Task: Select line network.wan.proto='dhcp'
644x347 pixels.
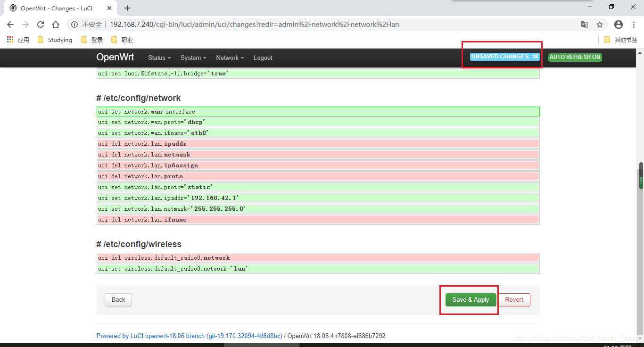Action: coord(318,122)
